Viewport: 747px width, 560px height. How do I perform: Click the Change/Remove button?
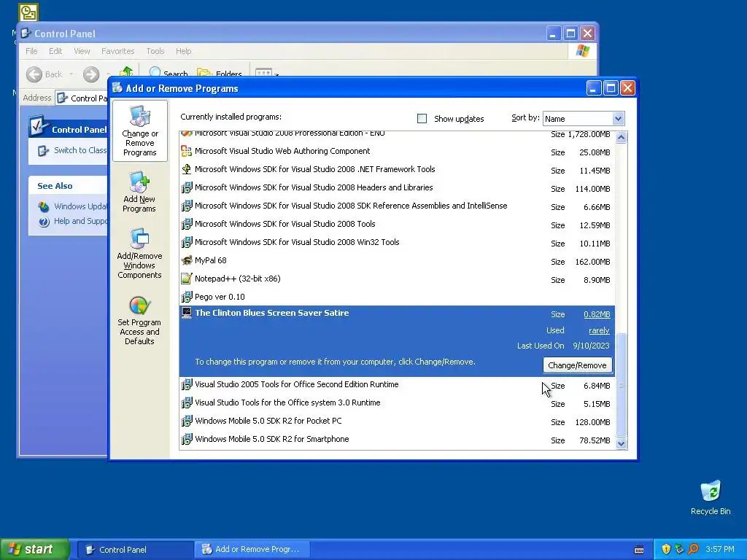(x=577, y=365)
